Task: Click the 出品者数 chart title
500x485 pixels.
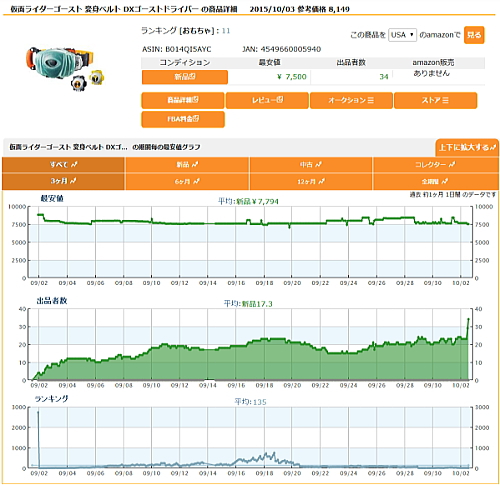Action: pyautogui.click(x=52, y=301)
